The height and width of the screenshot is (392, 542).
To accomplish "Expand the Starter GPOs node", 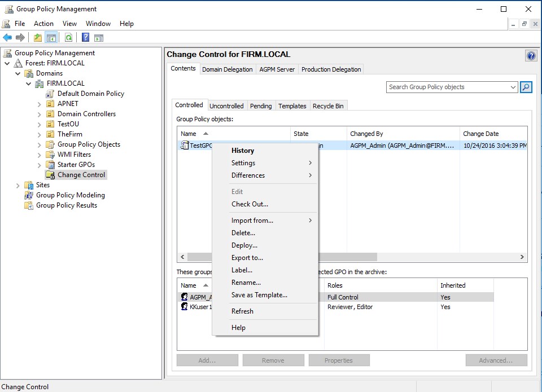I will pos(40,165).
